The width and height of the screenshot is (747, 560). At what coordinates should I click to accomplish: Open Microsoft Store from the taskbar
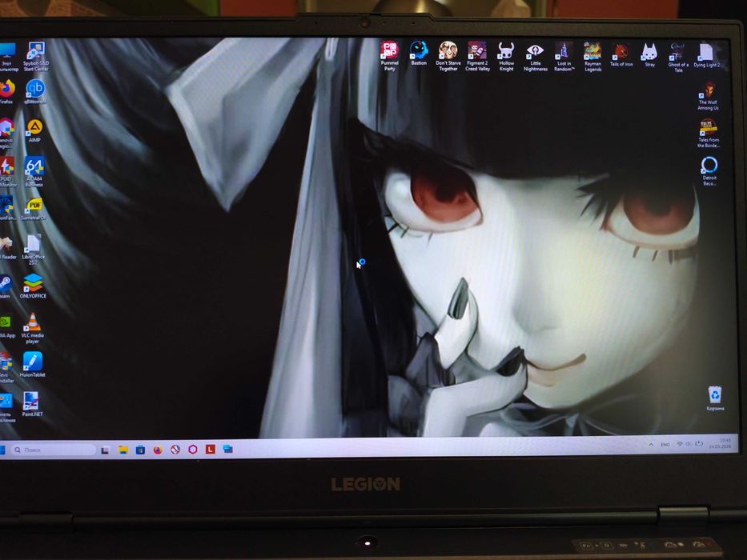point(140,450)
